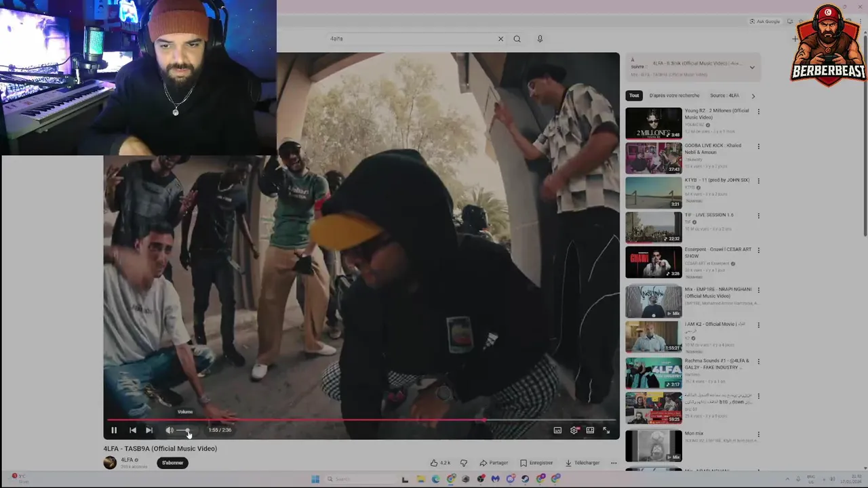The image size is (868, 488).
Task: Open File Explorer from taskbar
Action: click(420, 479)
